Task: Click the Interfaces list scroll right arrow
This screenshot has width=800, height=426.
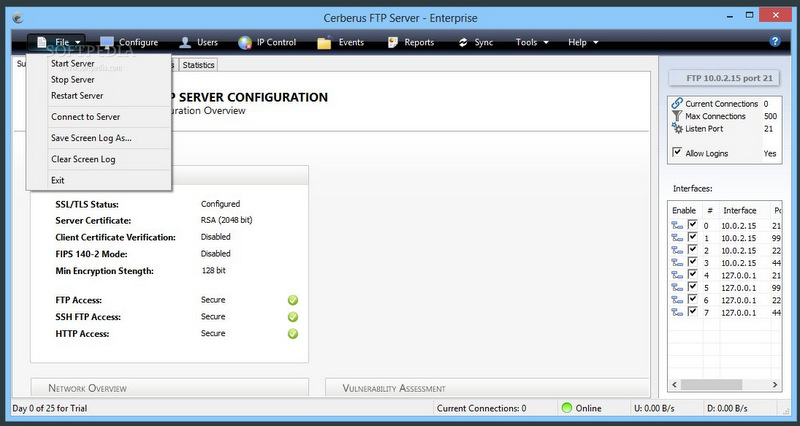Action: click(x=775, y=385)
